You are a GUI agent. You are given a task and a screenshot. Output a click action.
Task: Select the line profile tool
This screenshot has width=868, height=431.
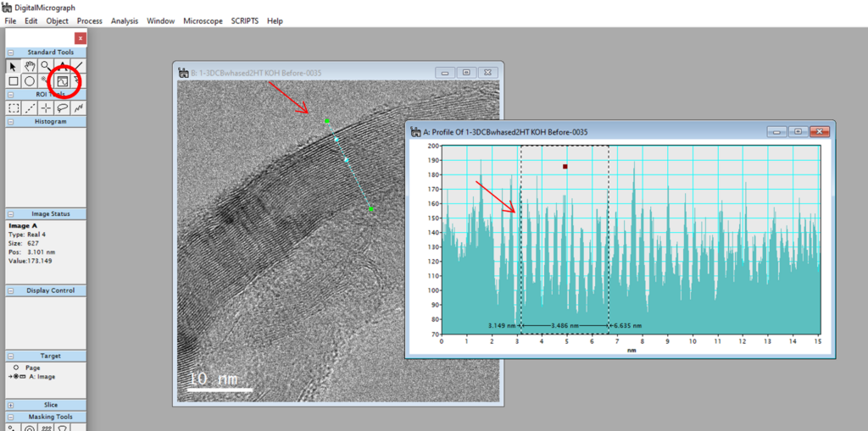tap(63, 81)
